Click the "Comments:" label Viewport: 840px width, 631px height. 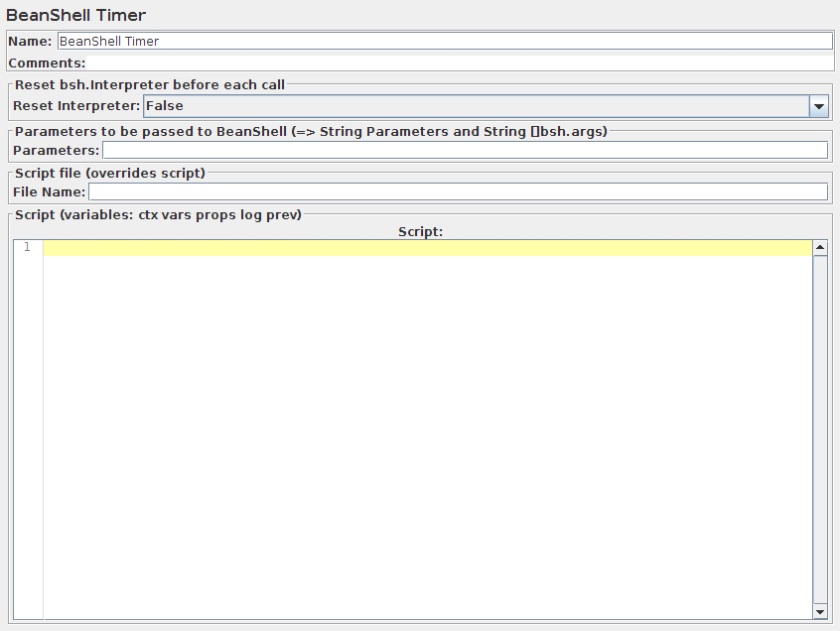coord(47,63)
